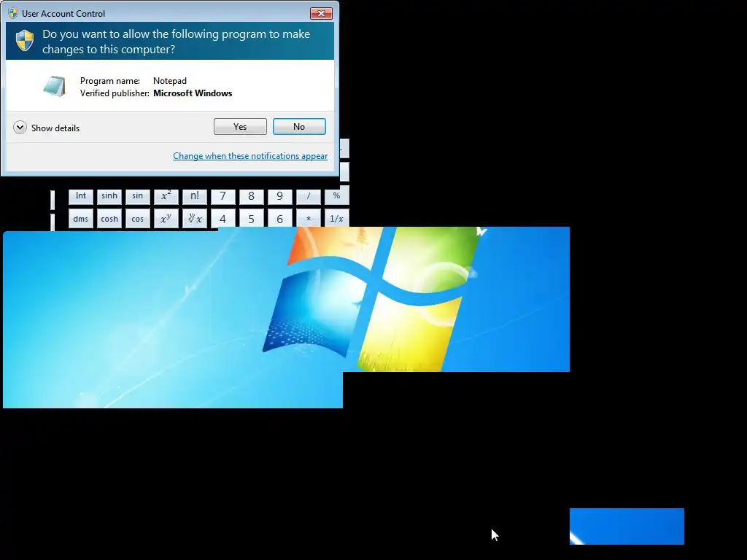
Task: Click the UAC shield icon in header
Action: point(25,41)
